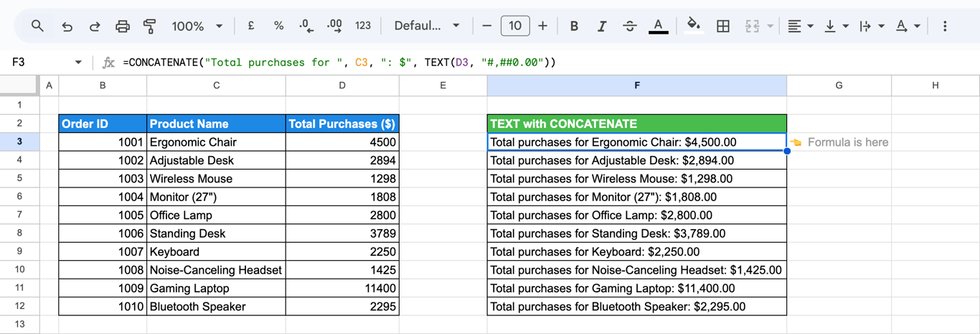Select row 12 header
Image resolution: width=980 pixels, height=334 pixels.
[19, 307]
